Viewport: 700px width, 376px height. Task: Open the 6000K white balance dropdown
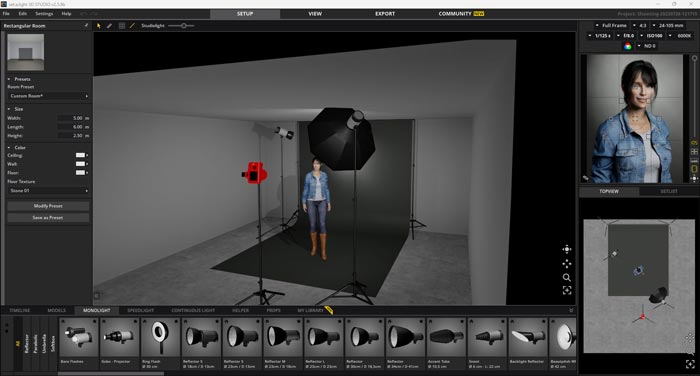pyautogui.click(x=681, y=36)
